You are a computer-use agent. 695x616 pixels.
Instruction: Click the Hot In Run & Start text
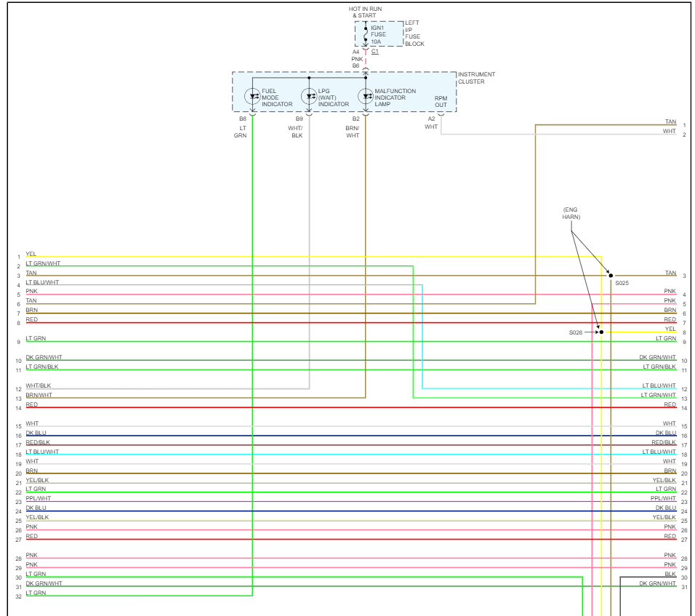pos(365,12)
